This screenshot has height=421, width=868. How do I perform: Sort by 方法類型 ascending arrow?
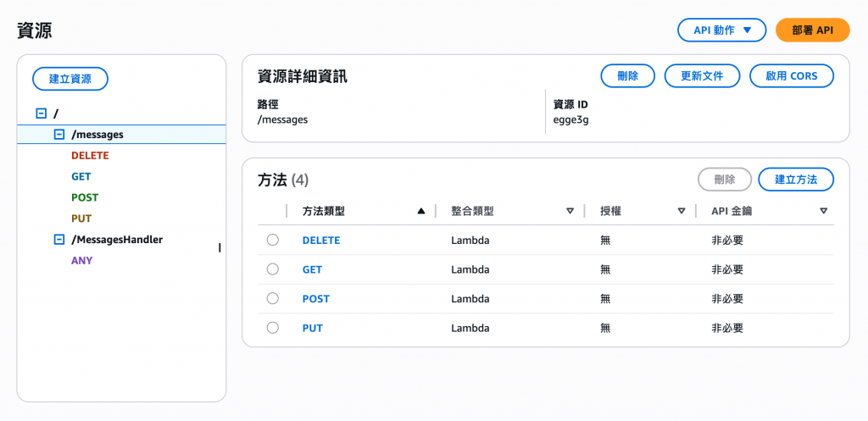421,211
